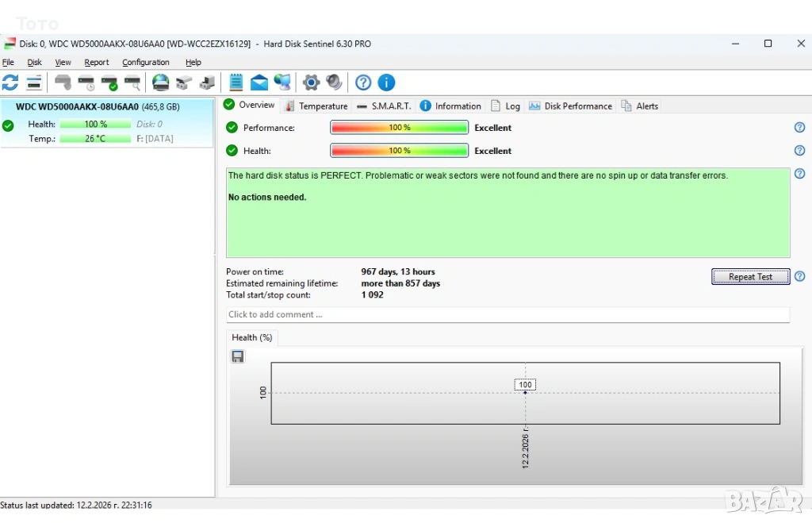Viewport: 812px width, 523px height.
Task: Click the blue refresh arrows toolbar icon
Action: pos(10,83)
